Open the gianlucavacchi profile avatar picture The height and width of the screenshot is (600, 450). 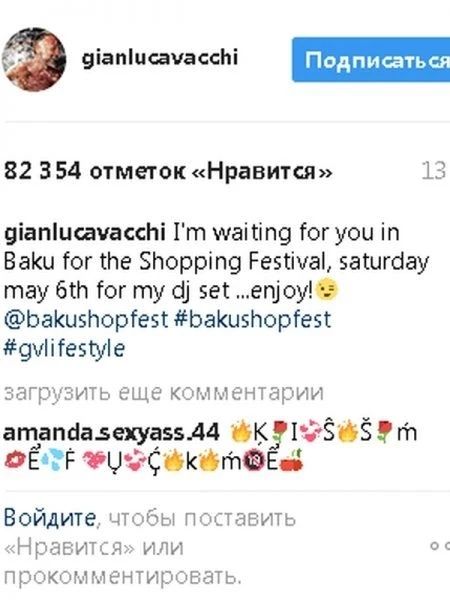tap(34, 59)
